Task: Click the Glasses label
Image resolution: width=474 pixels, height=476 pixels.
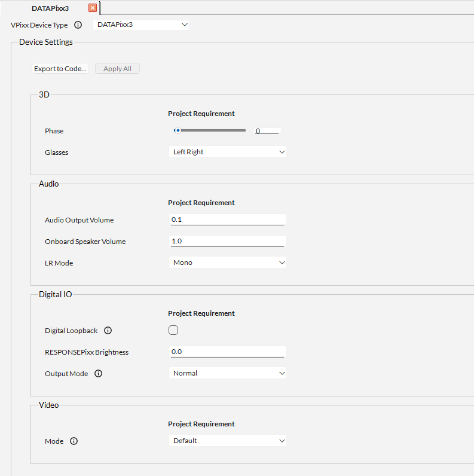Action: point(56,152)
